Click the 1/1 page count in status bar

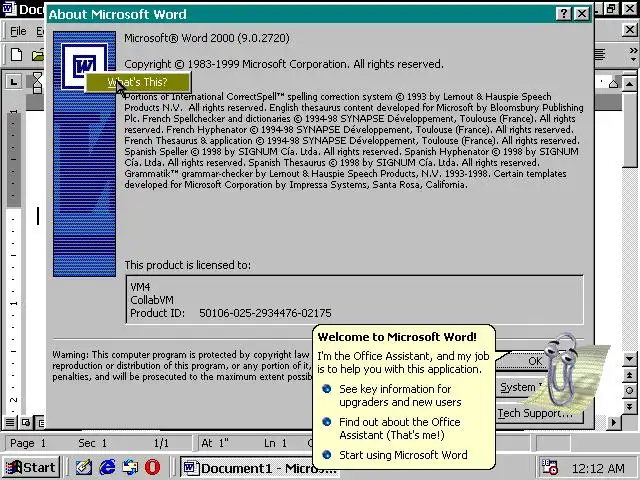(x=161, y=443)
